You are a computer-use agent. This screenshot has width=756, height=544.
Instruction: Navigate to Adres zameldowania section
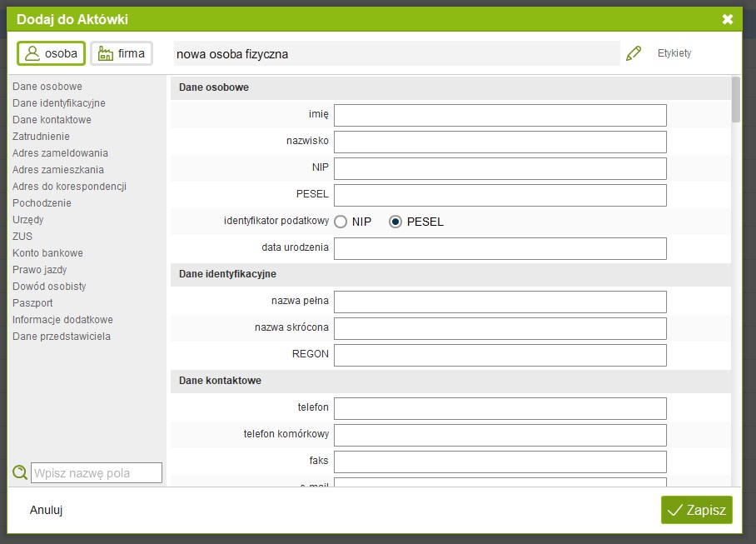tap(60, 153)
